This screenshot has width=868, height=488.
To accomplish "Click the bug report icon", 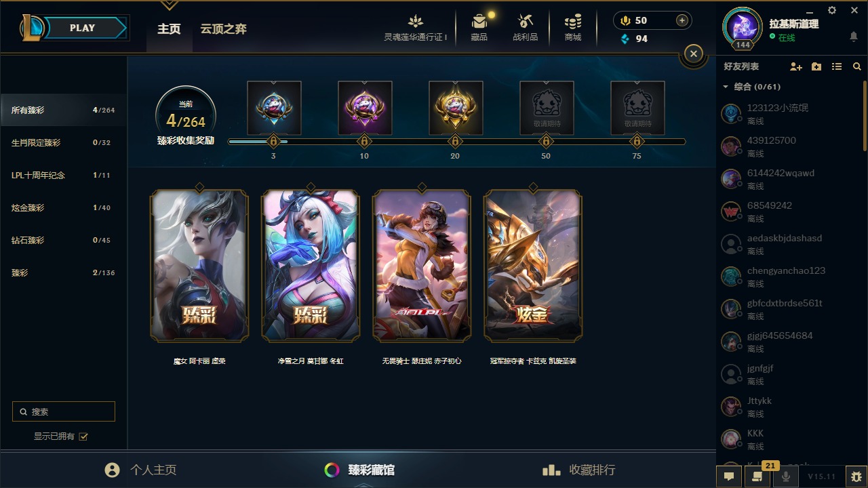I will (856, 476).
